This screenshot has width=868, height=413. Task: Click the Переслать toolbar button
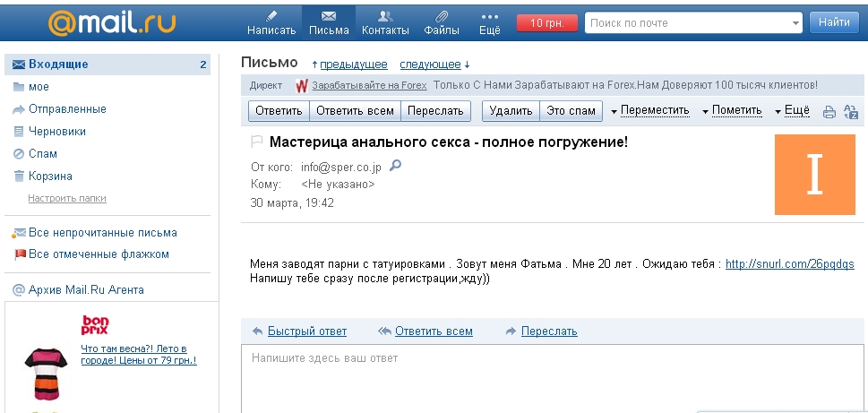click(x=435, y=111)
